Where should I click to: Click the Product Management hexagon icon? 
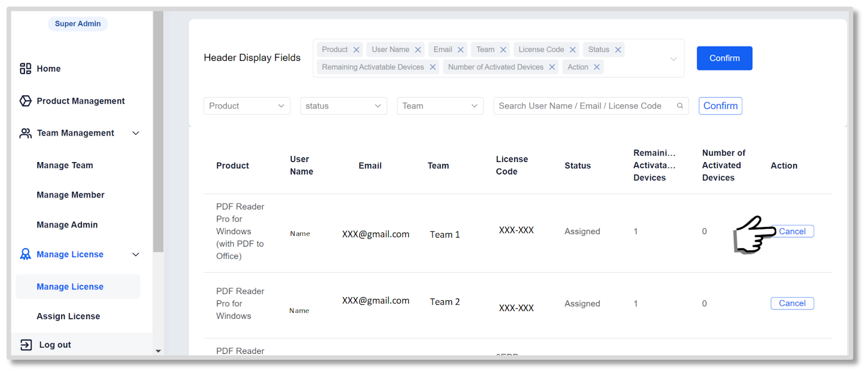click(x=25, y=101)
